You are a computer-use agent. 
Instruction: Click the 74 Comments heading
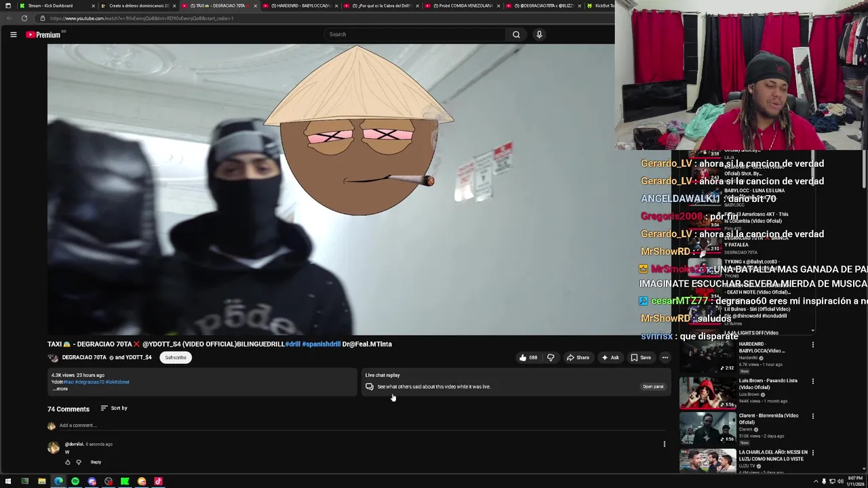[68, 409]
